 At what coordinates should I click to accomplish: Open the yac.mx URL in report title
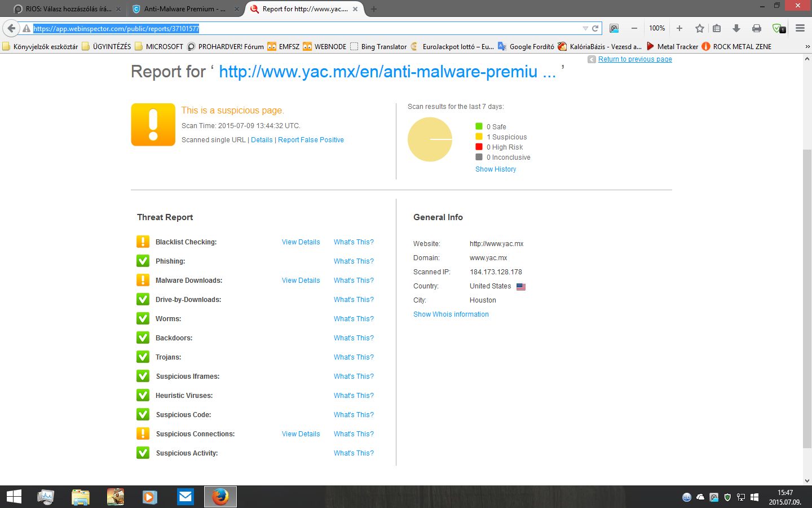coord(387,72)
